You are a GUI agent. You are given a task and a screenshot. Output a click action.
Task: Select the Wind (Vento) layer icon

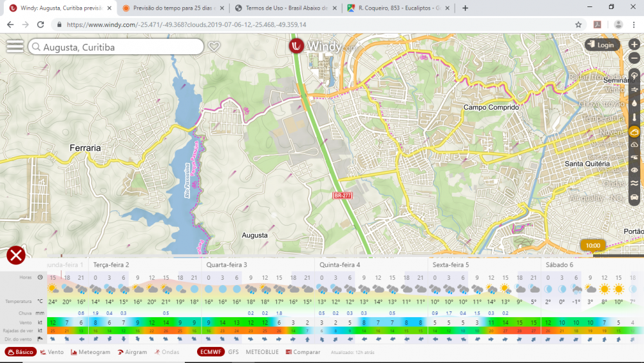(x=634, y=89)
